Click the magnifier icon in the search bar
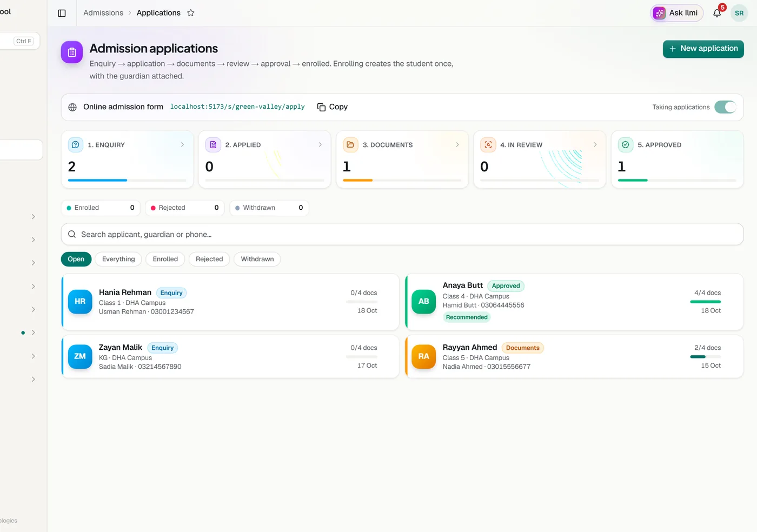This screenshot has height=532, width=757. tap(72, 234)
